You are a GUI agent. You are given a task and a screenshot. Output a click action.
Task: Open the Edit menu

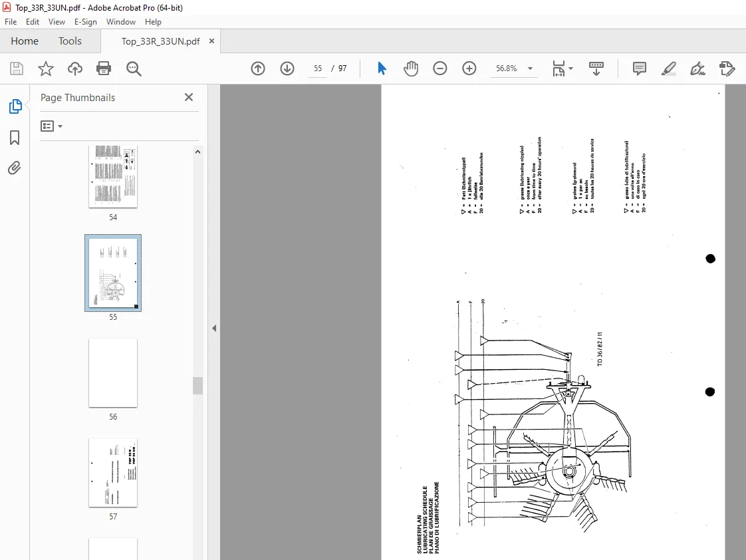(33, 22)
